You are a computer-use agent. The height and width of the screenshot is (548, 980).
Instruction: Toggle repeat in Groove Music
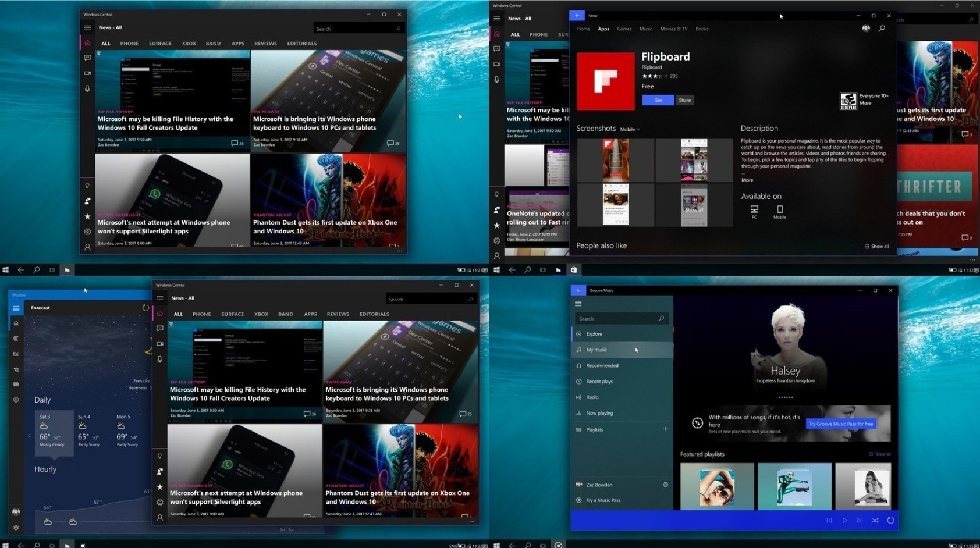click(x=890, y=521)
